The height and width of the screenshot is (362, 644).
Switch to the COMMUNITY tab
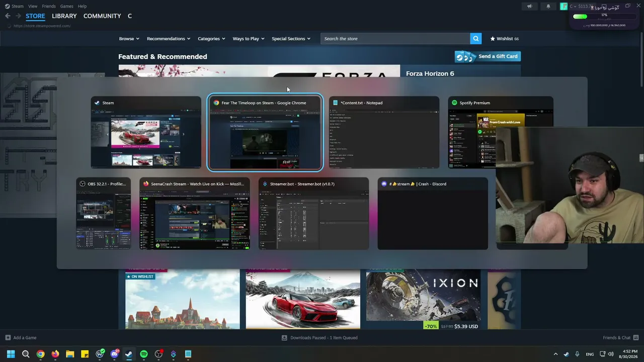(102, 16)
